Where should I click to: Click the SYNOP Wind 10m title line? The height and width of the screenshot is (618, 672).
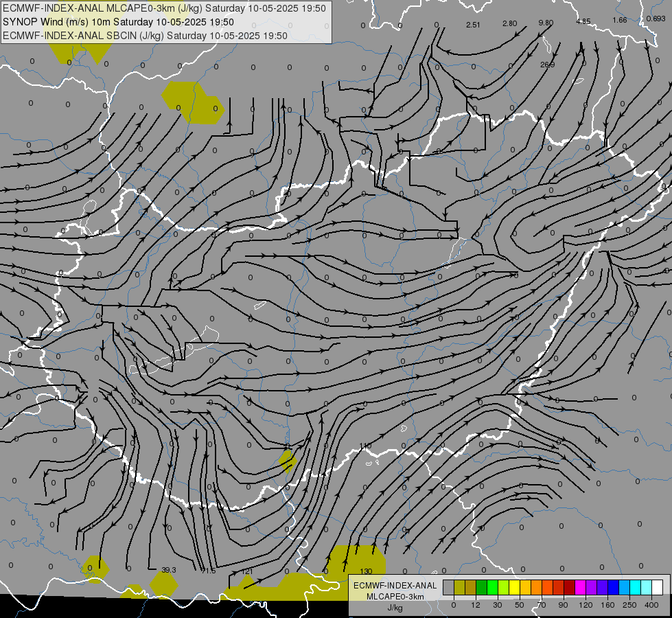tap(118, 22)
